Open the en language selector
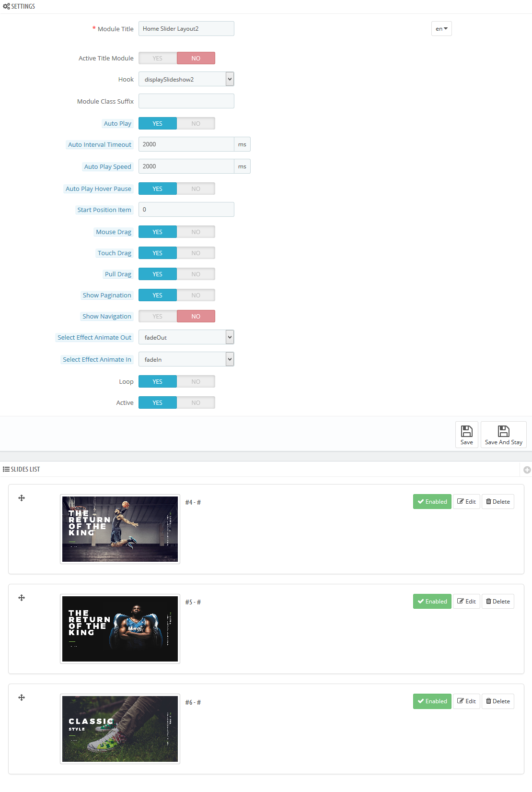This screenshot has height=792, width=532. 441,29
